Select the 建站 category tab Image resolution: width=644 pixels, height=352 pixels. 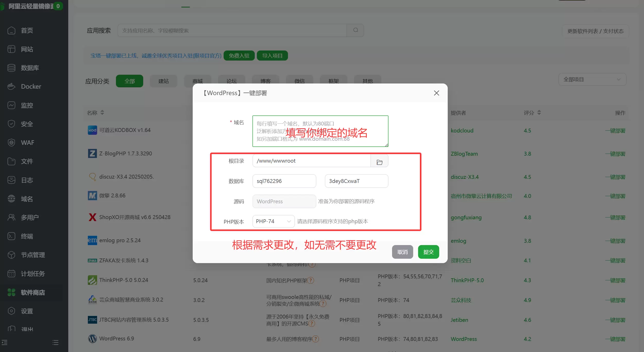pyautogui.click(x=163, y=81)
